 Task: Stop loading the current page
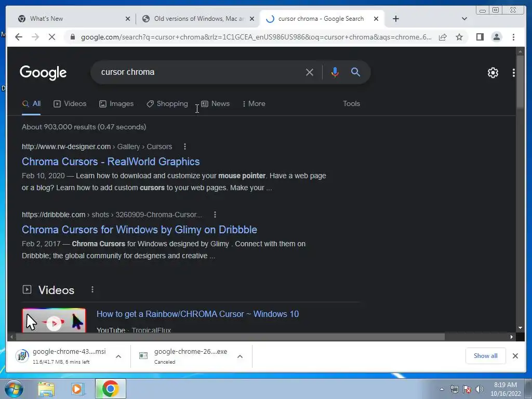(52, 37)
